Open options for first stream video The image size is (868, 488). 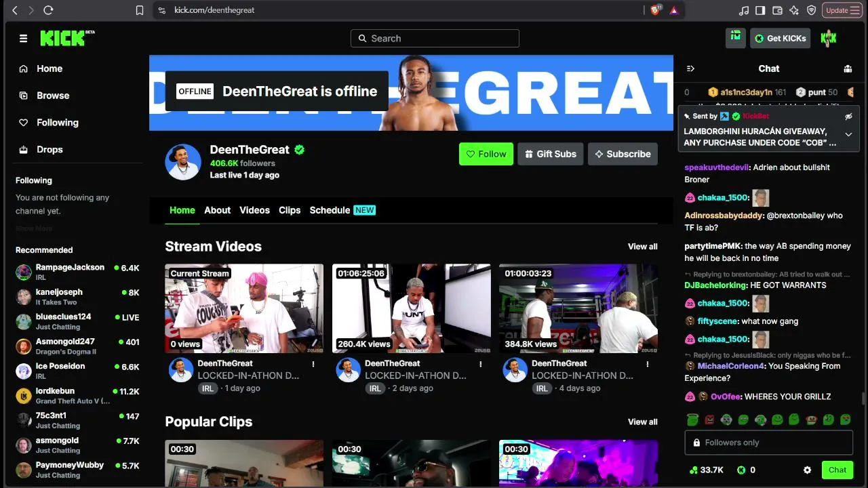click(x=313, y=364)
